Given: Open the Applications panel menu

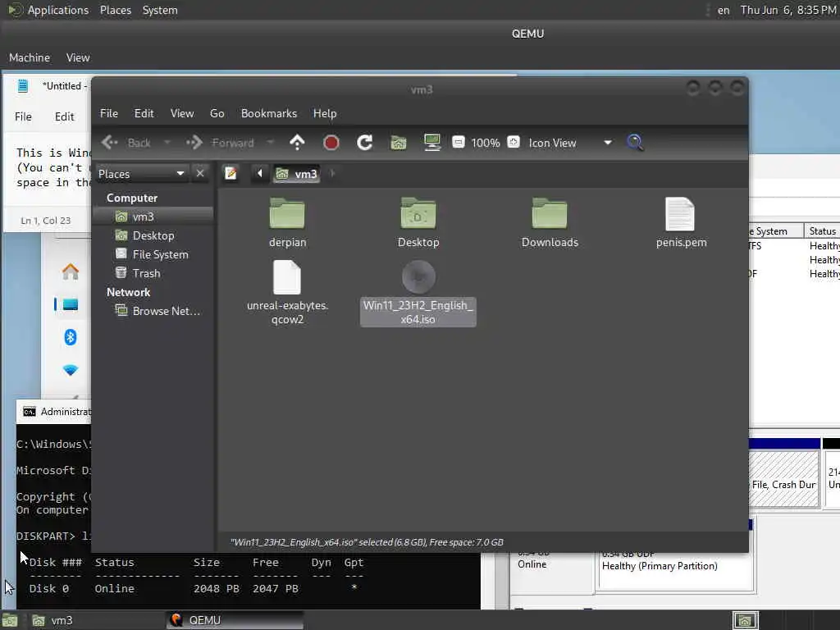Looking at the screenshot, I should click(48, 10).
